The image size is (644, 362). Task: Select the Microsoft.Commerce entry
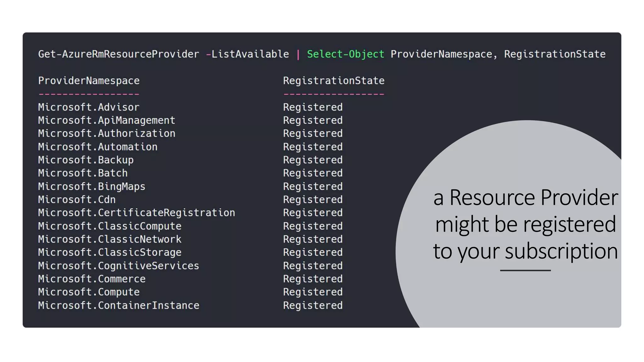coord(92,279)
